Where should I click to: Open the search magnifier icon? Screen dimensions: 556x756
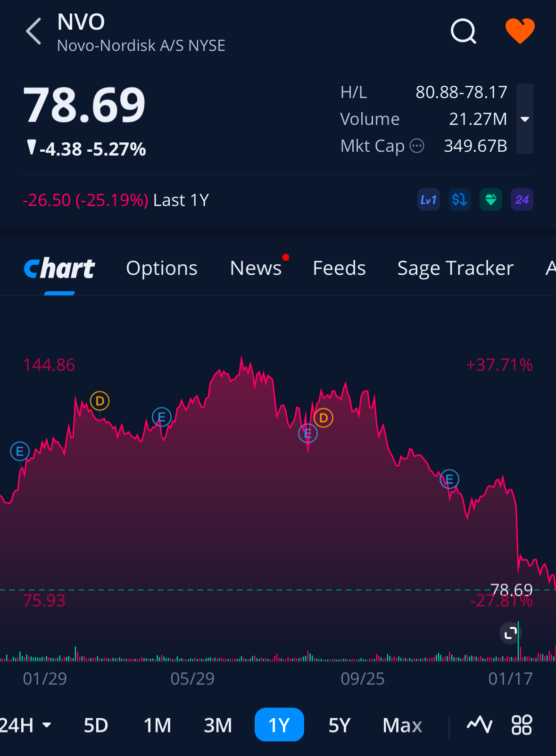click(464, 31)
